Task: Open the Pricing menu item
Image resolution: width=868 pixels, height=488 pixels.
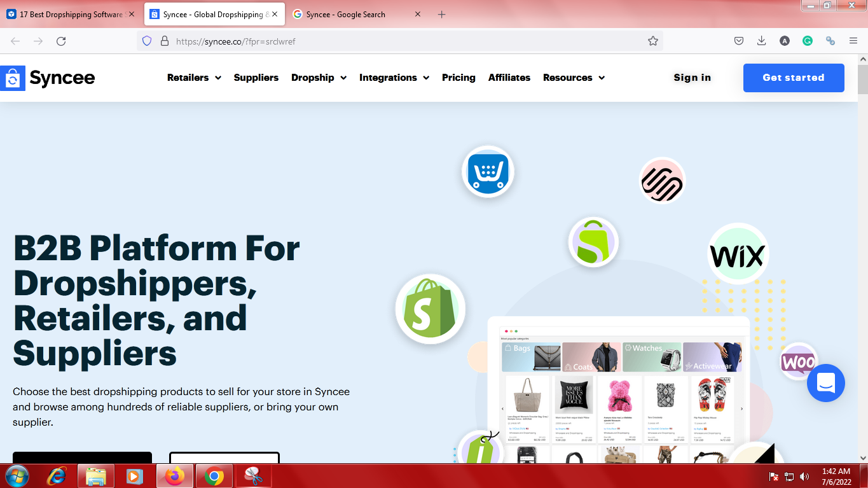Action: (x=458, y=78)
